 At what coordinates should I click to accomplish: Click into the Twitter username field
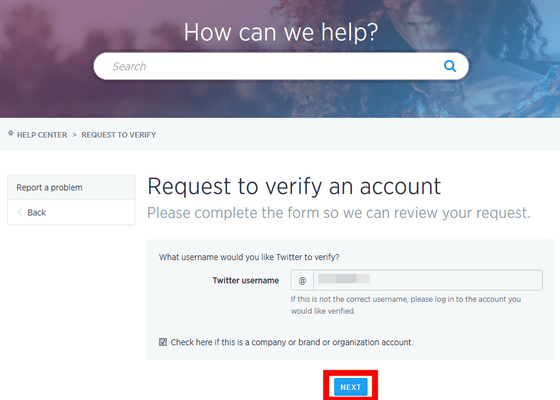tap(428, 280)
